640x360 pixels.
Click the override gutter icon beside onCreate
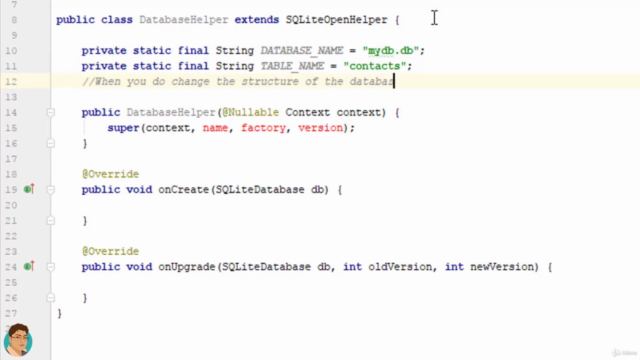[x=29, y=189]
